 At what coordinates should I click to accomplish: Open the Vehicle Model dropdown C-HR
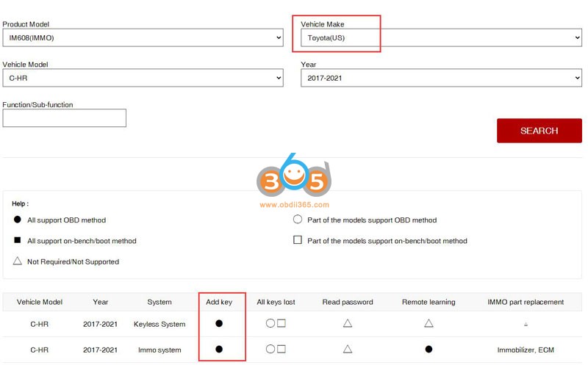click(143, 78)
